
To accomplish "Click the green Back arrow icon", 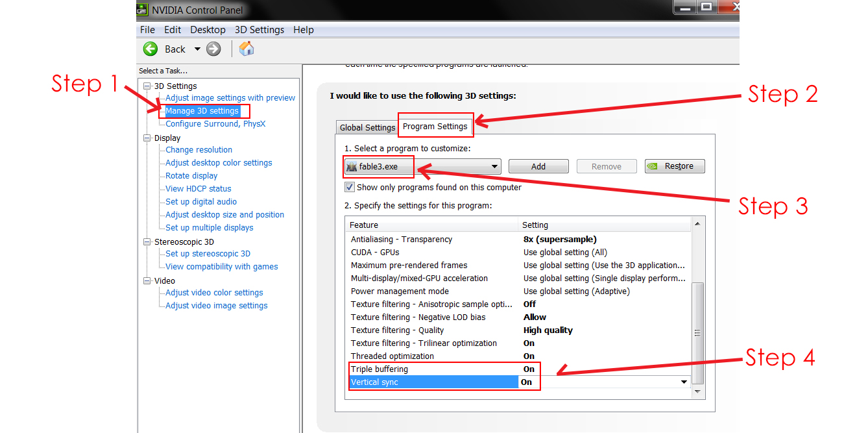I will tap(151, 49).
